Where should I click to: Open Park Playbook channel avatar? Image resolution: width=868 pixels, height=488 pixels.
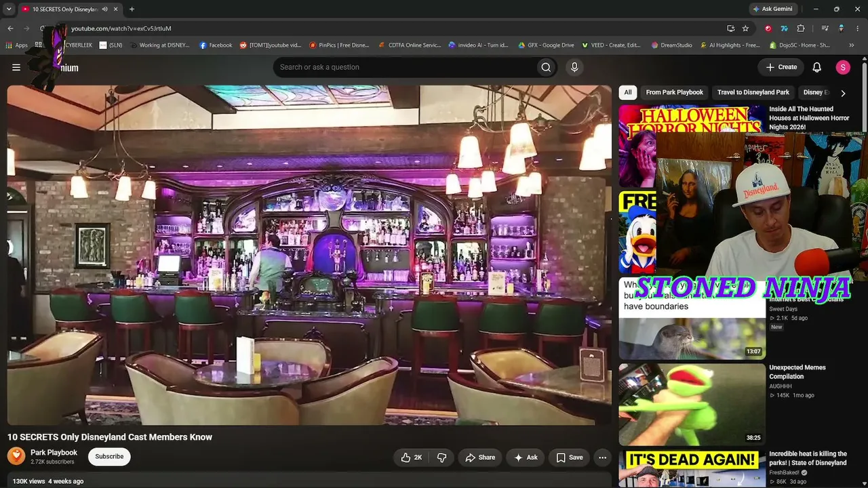point(16,456)
